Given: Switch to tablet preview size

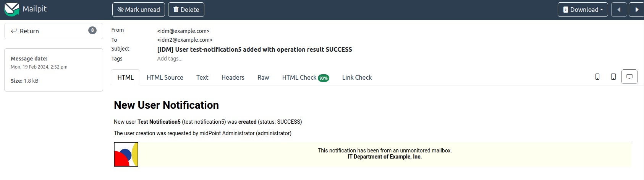Looking at the screenshot, I should click(x=613, y=77).
